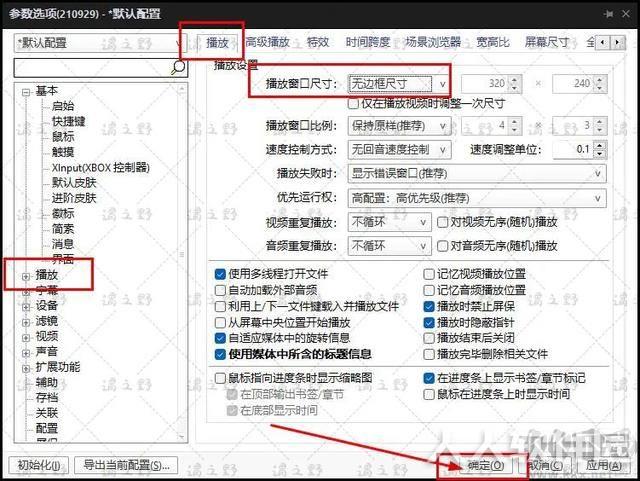Image resolution: width=640 pixels, height=481 pixels.
Task: Click 导出当前配置(S)... button
Action: 126,465
